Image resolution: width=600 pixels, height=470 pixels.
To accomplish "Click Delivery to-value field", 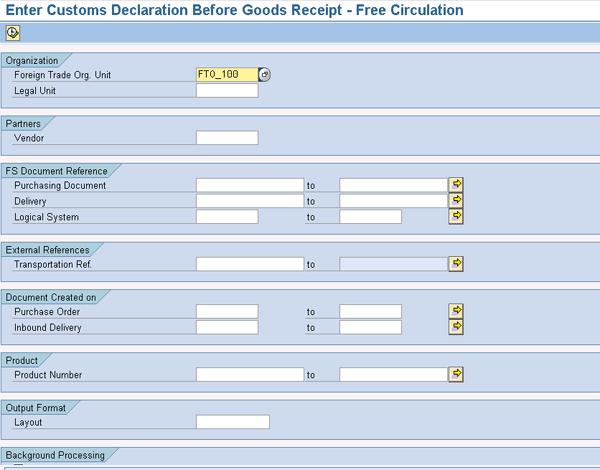I will click(x=393, y=201).
